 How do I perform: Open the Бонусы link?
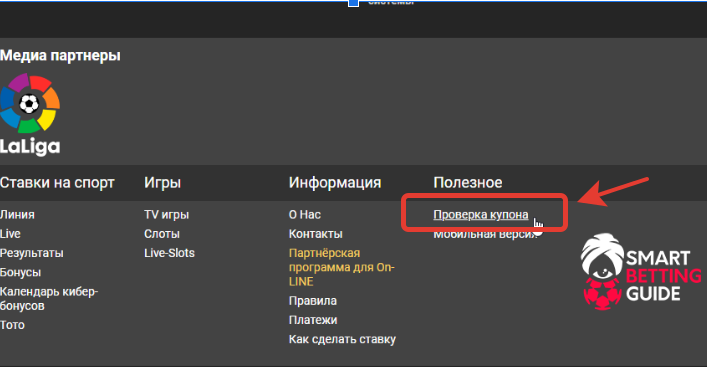[20, 272]
